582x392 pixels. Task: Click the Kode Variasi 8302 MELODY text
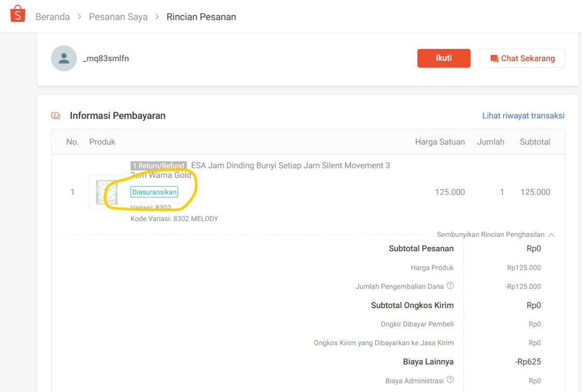click(174, 219)
